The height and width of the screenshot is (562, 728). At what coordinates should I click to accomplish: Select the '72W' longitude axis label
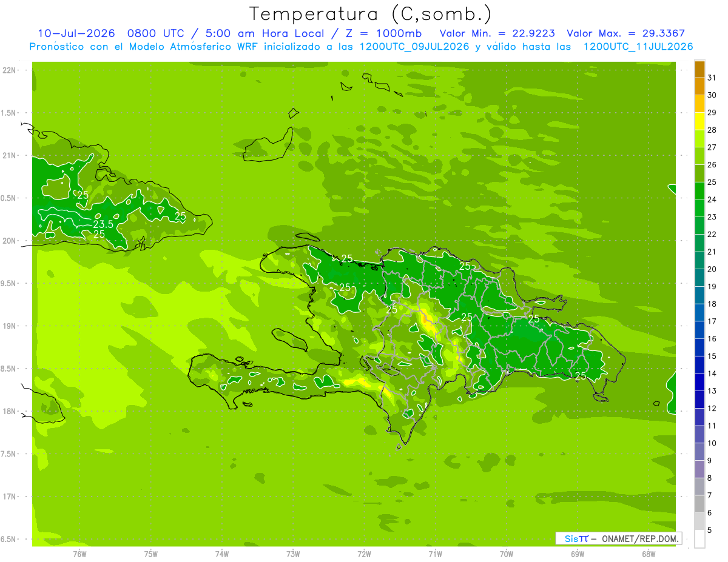(x=364, y=554)
